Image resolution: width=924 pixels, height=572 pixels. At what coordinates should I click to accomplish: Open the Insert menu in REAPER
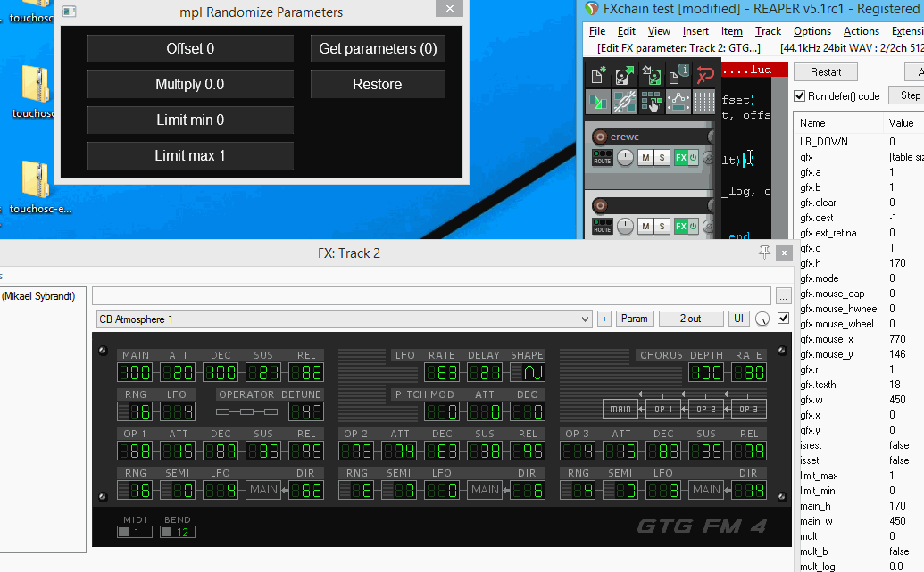[x=695, y=31]
